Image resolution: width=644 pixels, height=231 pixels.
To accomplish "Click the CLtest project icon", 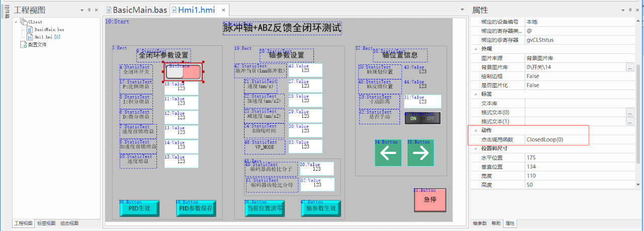I will [x=24, y=22].
